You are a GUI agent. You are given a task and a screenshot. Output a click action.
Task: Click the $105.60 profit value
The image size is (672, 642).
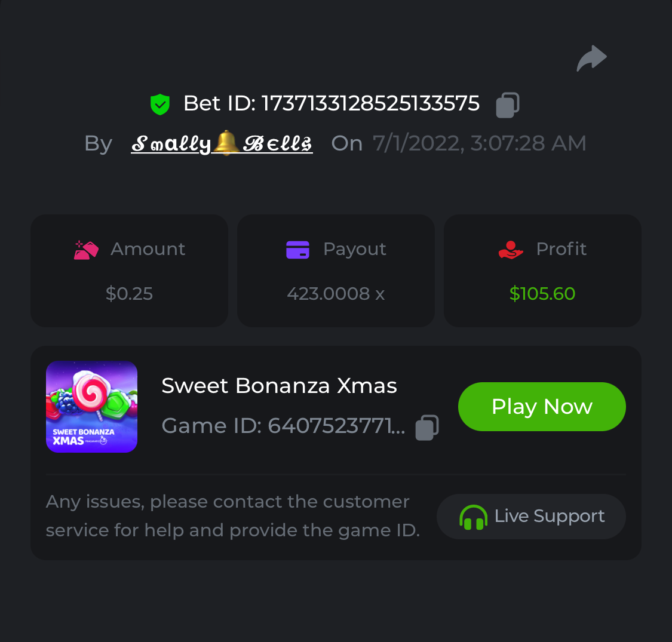coord(542,294)
